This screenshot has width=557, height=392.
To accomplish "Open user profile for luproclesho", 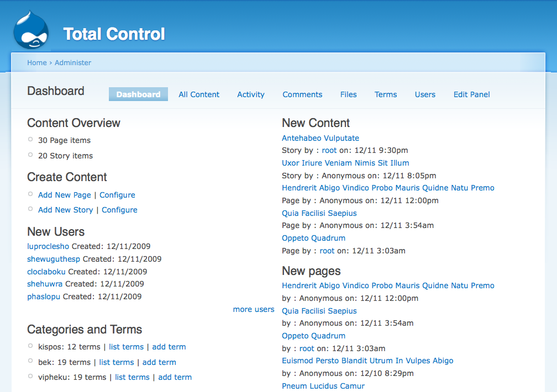I will (48, 246).
